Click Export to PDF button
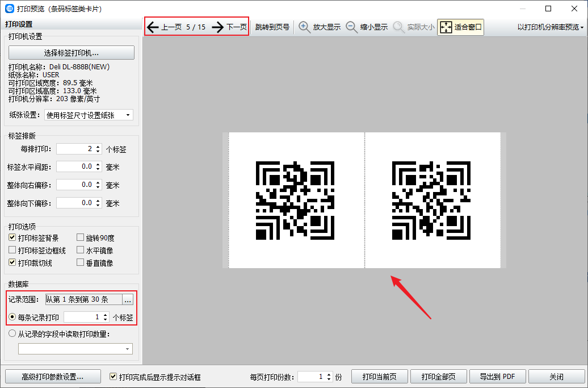Image resolution: width=588 pixels, height=388 pixels. (x=498, y=377)
